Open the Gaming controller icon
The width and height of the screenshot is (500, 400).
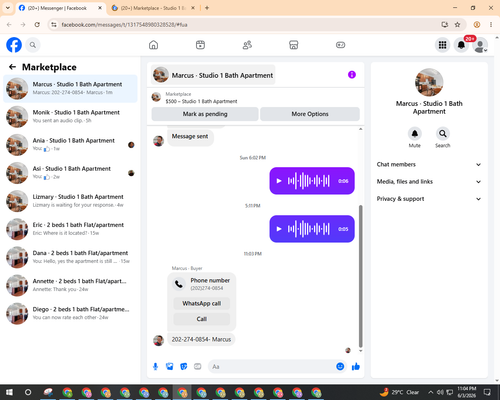(x=340, y=45)
